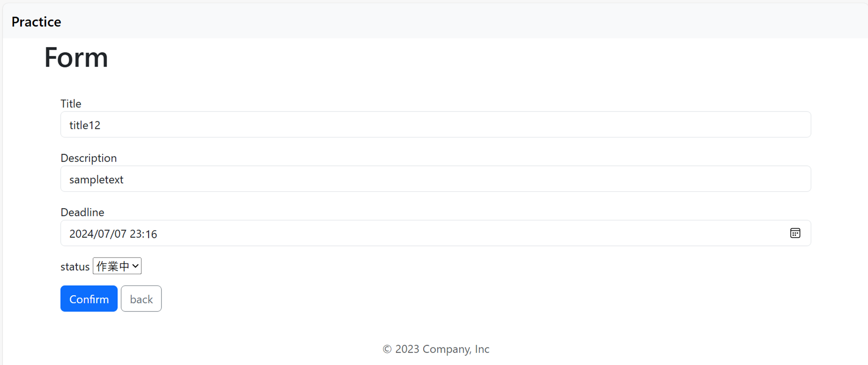Select the hour 23 in Deadline

[136, 234]
